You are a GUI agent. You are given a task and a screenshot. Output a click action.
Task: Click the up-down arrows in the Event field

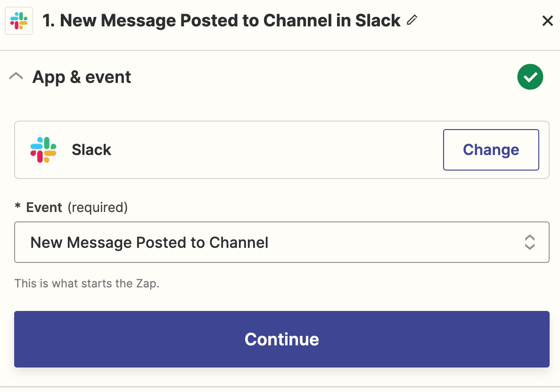529,242
